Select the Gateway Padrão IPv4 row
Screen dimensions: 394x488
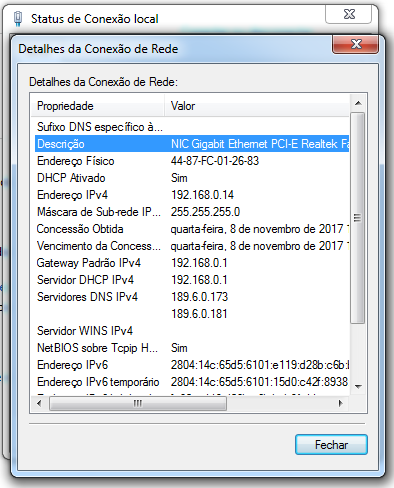192,263
